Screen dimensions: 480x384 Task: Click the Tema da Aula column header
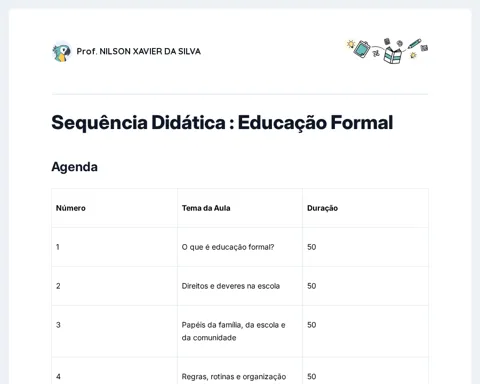[206, 208]
